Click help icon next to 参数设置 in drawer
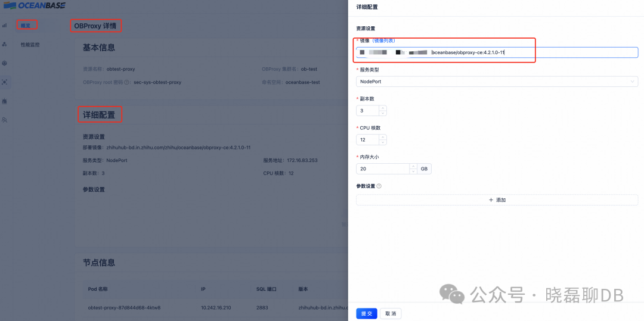 point(379,186)
